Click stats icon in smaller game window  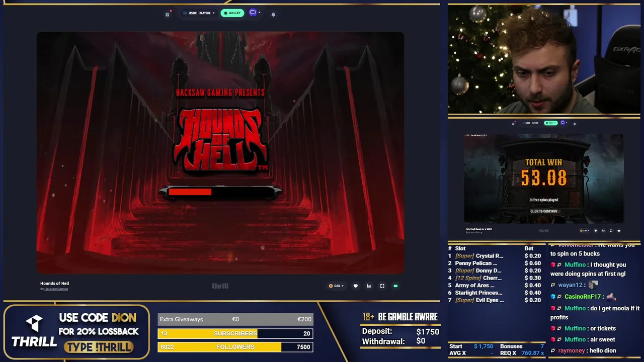click(x=603, y=231)
